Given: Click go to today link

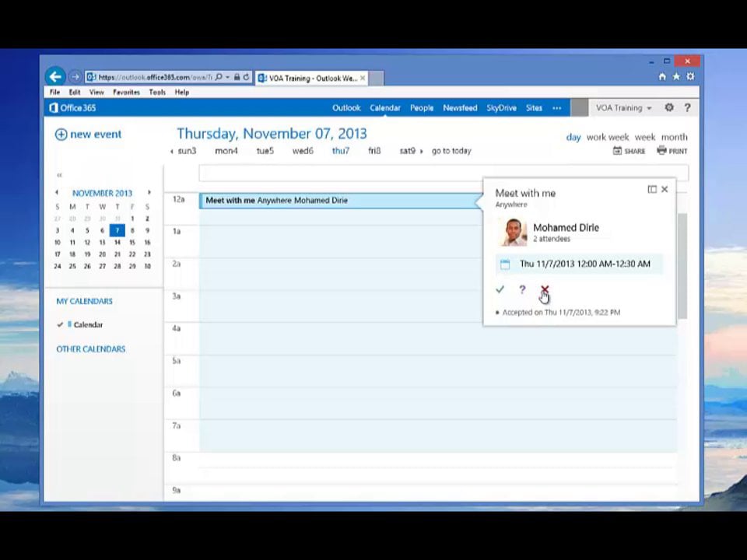Looking at the screenshot, I should click(x=451, y=151).
